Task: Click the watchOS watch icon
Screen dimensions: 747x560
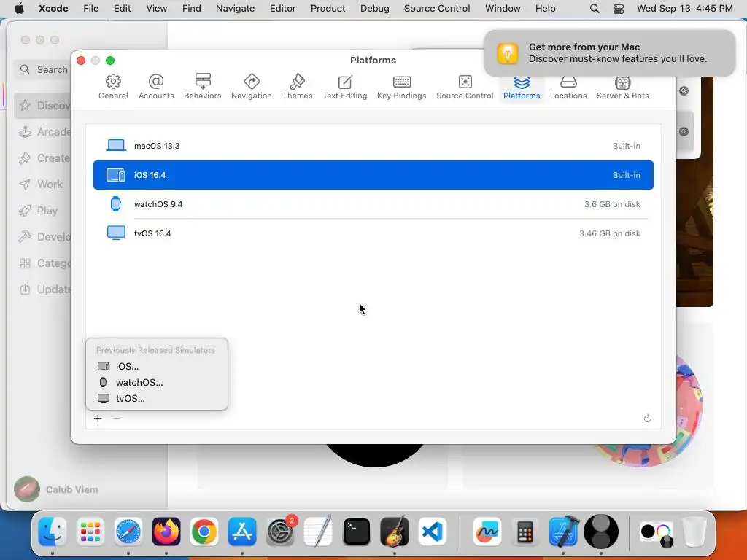Action: click(x=116, y=204)
